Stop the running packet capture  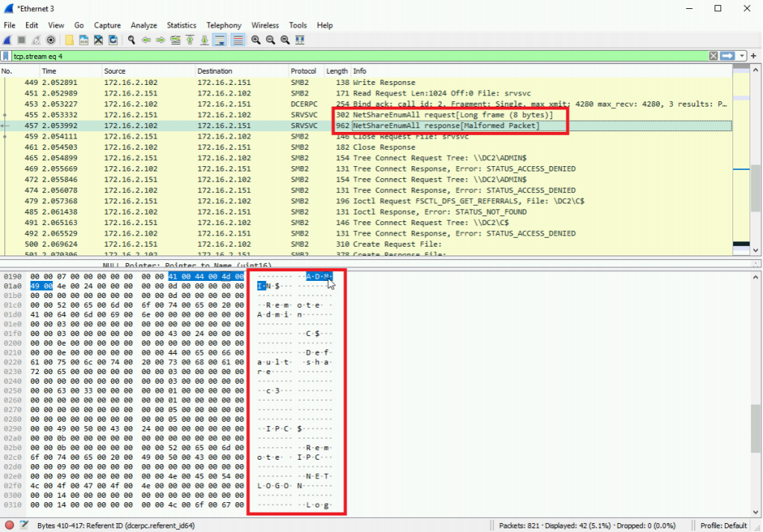click(x=22, y=40)
